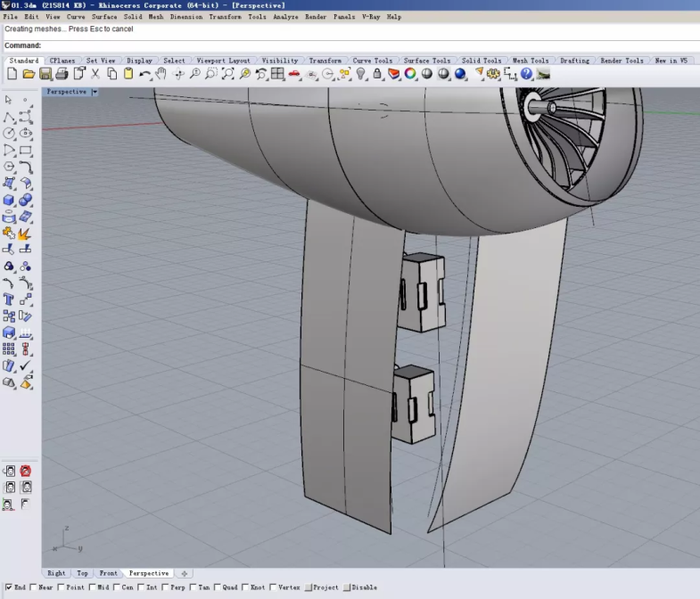Select the Text object tool
This screenshot has width=700, height=599.
pyautogui.click(x=9, y=299)
